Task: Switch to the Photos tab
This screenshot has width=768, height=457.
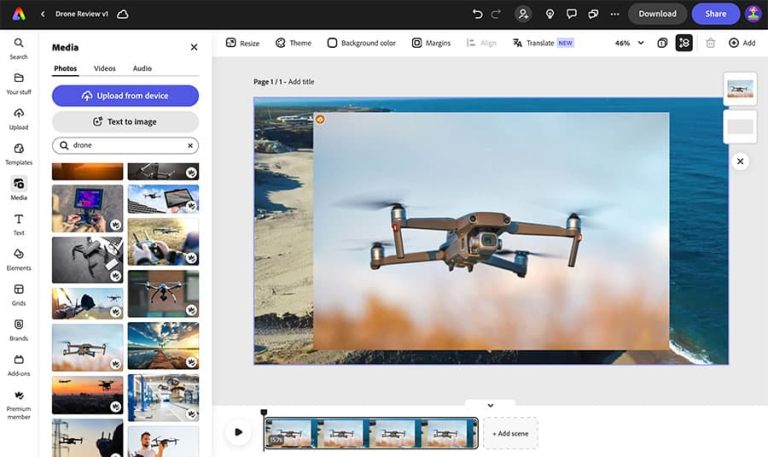Action: [65, 69]
